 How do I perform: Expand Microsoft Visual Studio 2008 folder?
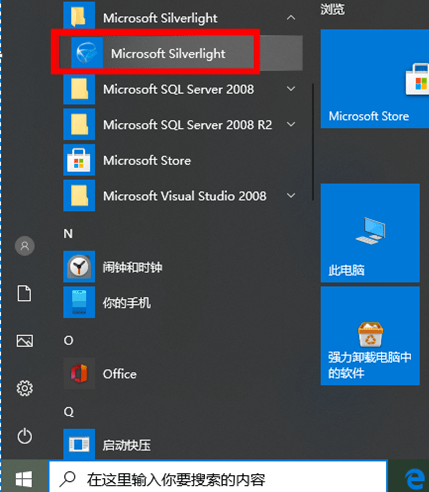[x=291, y=195]
